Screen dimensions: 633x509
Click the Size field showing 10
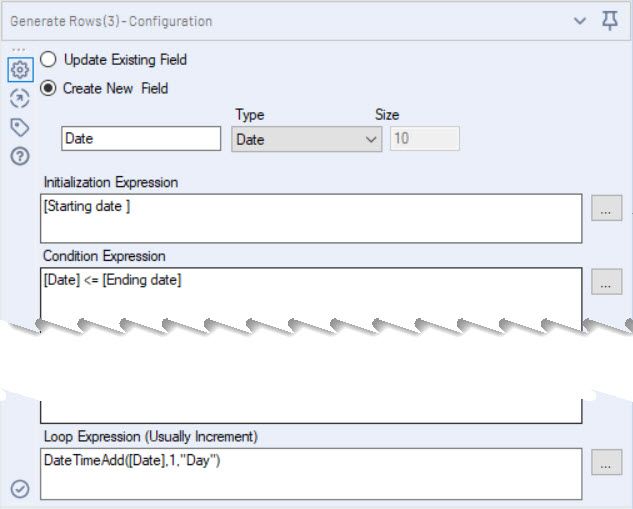click(x=425, y=139)
